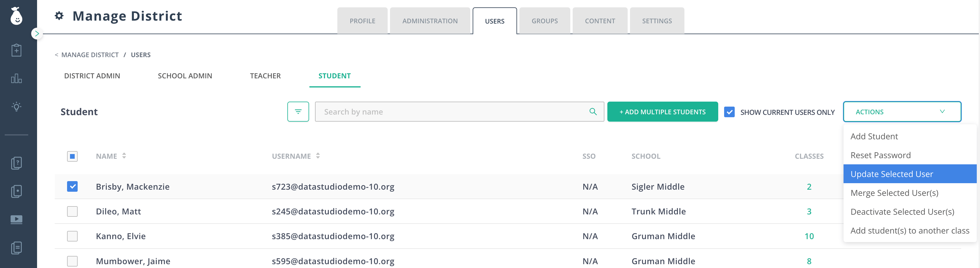The image size is (980, 268).
Task: Open the clipboard-plus assignments icon in the sidebar
Action: pyautogui.click(x=16, y=50)
